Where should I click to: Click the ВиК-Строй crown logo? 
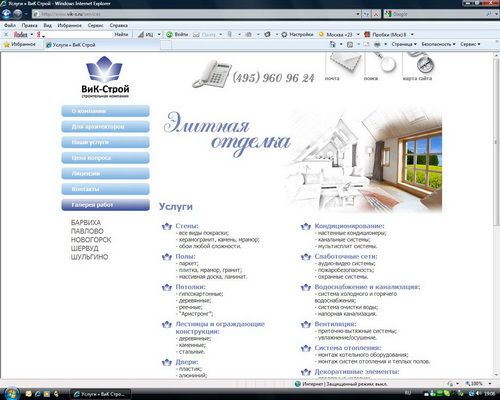[105, 77]
